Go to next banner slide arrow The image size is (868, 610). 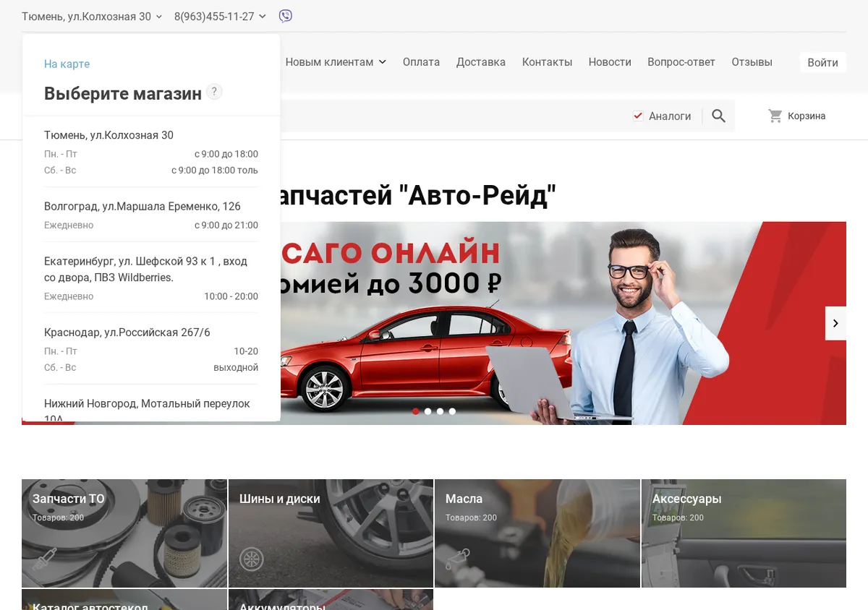click(x=835, y=323)
